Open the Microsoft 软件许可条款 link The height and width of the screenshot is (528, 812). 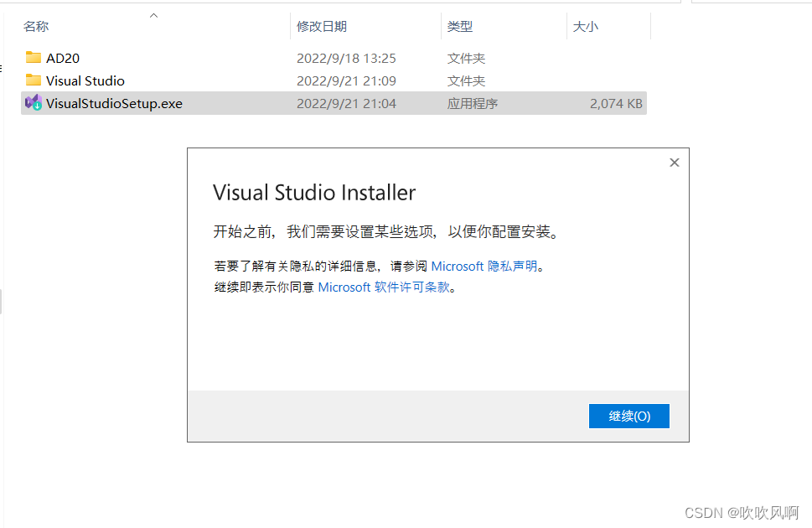pyautogui.click(x=384, y=287)
